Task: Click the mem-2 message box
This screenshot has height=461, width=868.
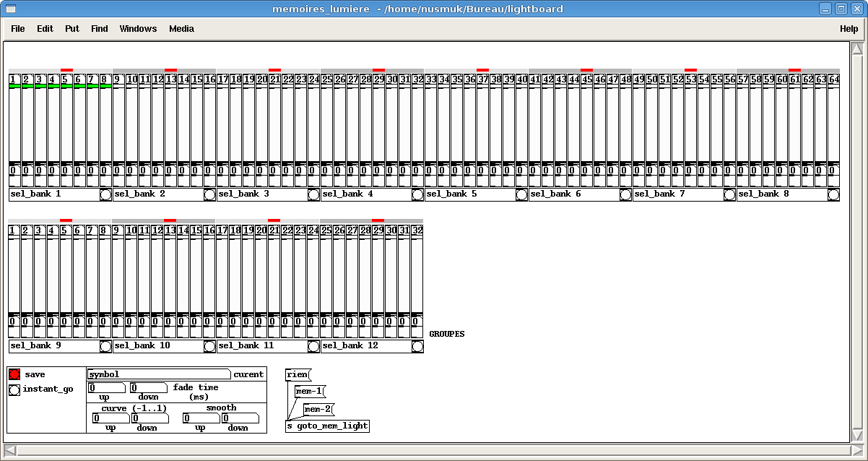Action: tap(318, 410)
